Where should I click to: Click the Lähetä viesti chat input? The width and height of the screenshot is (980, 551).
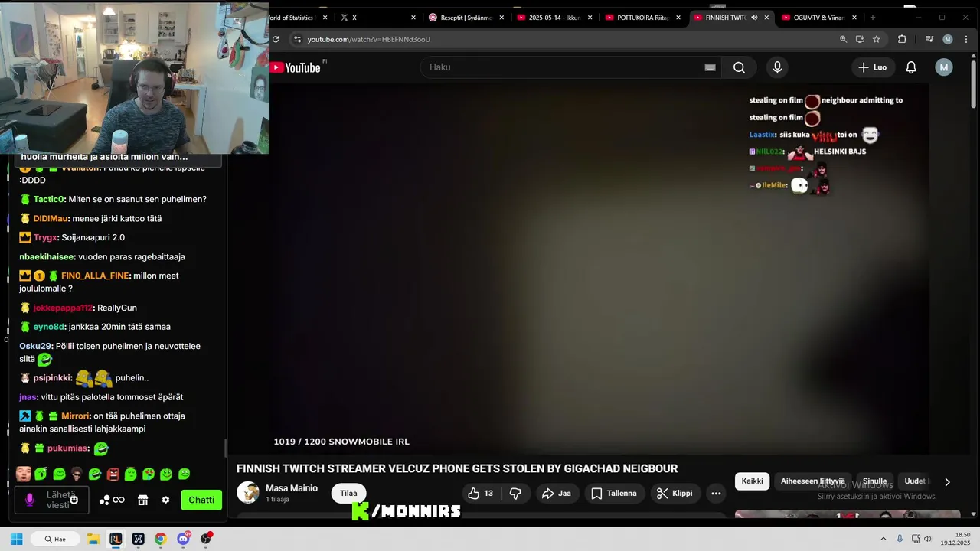click(52, 500)
